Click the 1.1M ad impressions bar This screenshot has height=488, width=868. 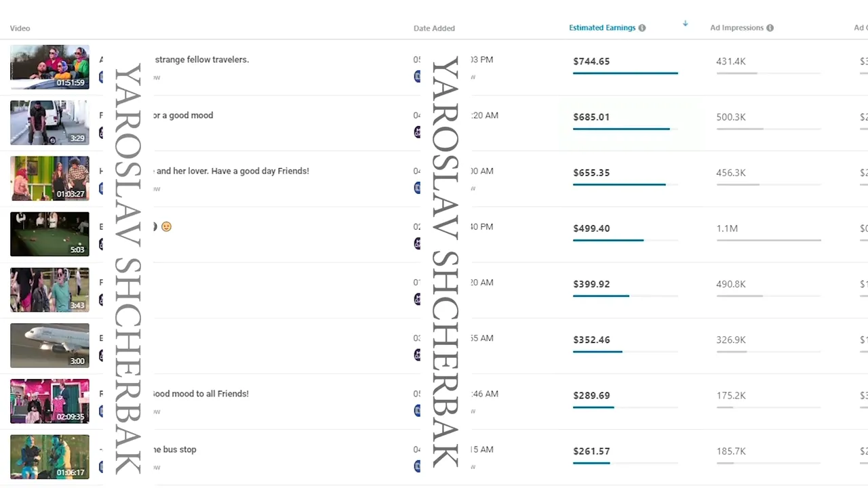pyautogui.click(x=768, y=240)
